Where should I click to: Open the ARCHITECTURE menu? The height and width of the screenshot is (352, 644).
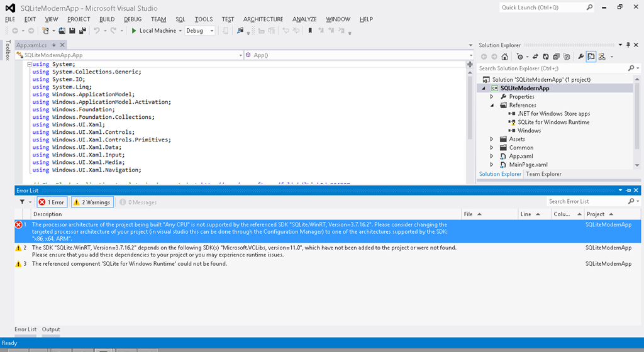click(264, 19)
